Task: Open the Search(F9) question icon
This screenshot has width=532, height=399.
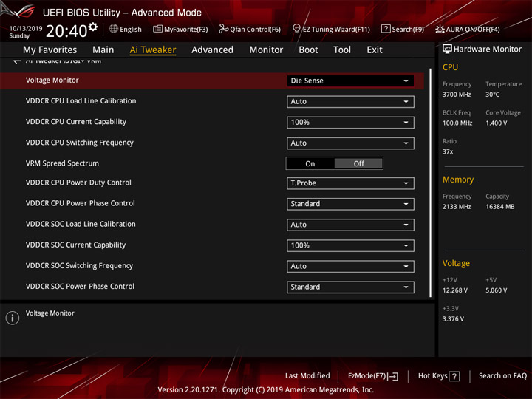Action: point(386,29)
